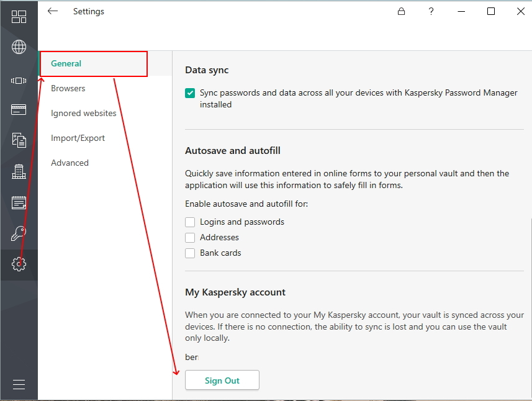Enable autofill for Bank cards
This screenshot has height=401, width=532.
click(190, 253)
